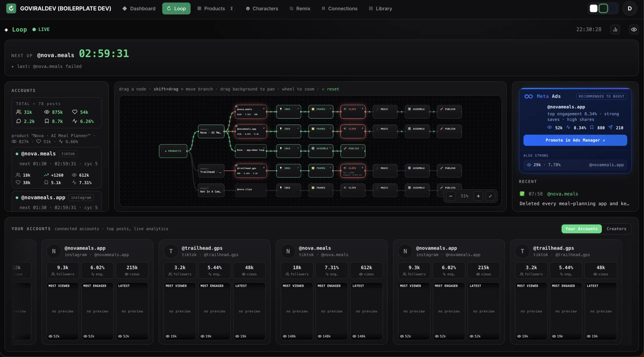This screenshot has width=644, height=357.
Task: Switch to Your Accounts toggle
Action: pos(581,229)
